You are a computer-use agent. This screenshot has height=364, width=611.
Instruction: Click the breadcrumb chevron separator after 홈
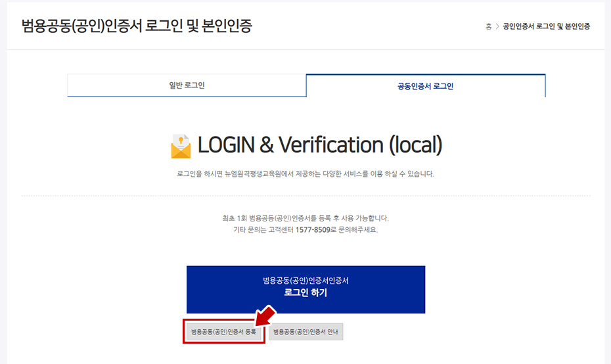[x=497, y=27]
